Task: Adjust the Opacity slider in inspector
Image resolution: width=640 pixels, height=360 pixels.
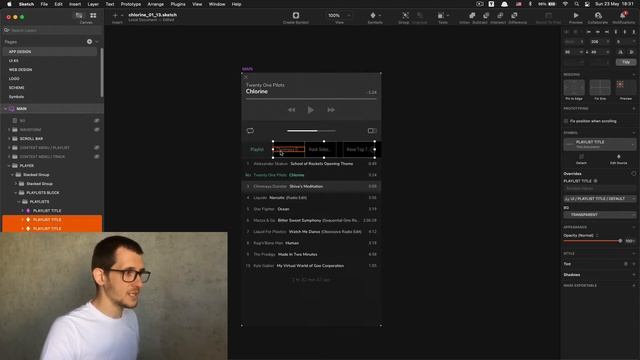Action: point(592,241)
